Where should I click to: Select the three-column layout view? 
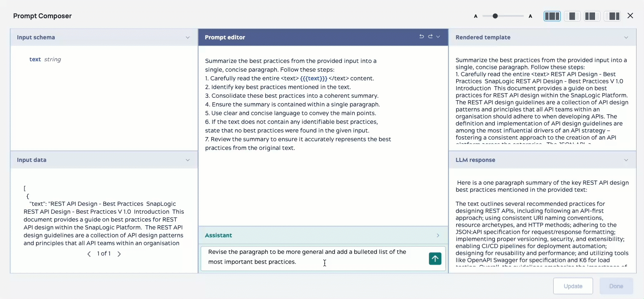(552, 16)
